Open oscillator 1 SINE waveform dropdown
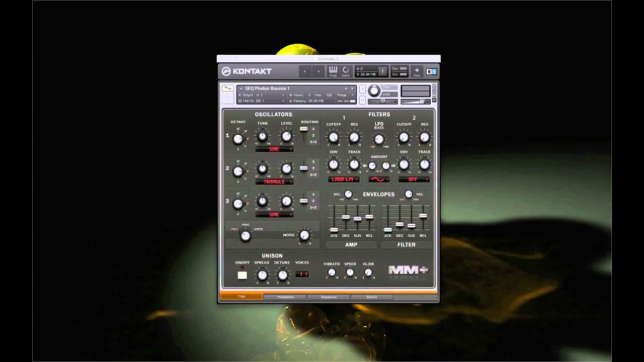The width and height of the screenshot is (644, 362). [x=274, y=149]
